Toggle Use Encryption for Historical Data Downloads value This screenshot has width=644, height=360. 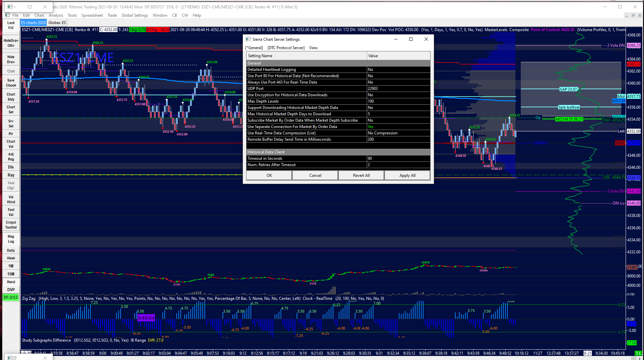[x=398, y=95]
